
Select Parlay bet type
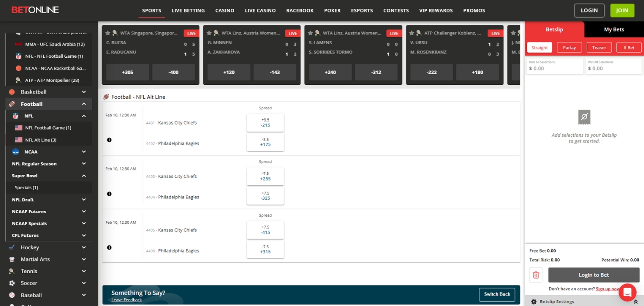coord(569,47)
